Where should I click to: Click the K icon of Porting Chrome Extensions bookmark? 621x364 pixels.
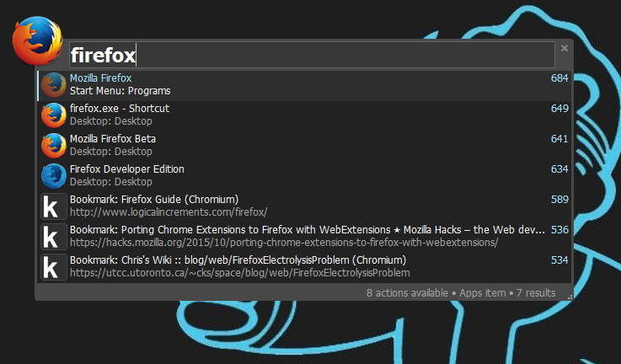(53, 237)
